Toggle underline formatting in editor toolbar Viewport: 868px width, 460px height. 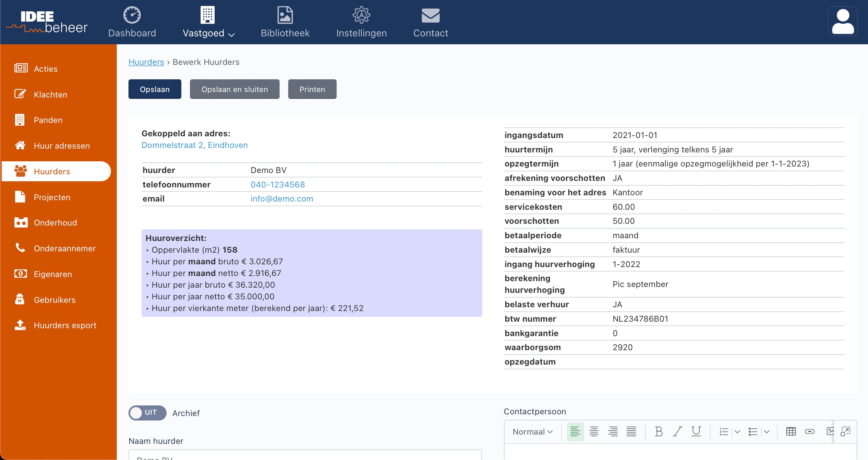pos(696,432)
